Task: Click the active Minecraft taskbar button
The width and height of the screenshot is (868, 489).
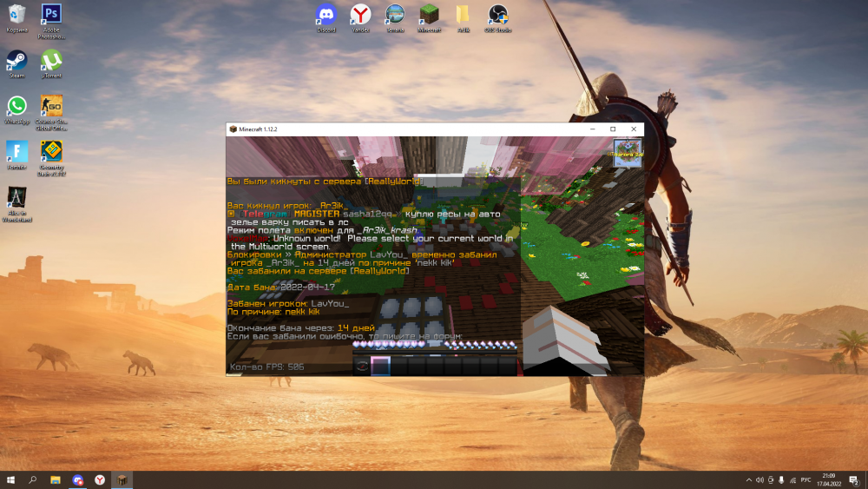Action: coord(122,480)
